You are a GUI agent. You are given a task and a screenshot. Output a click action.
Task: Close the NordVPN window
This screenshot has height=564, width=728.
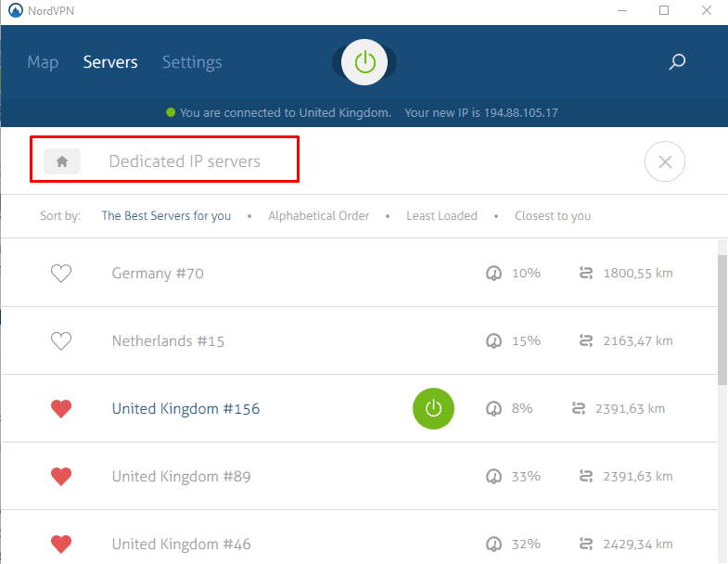[706, 10]
